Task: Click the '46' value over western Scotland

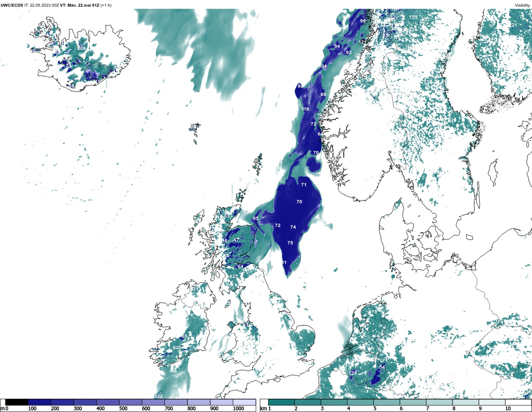Action: coord(225,240)
